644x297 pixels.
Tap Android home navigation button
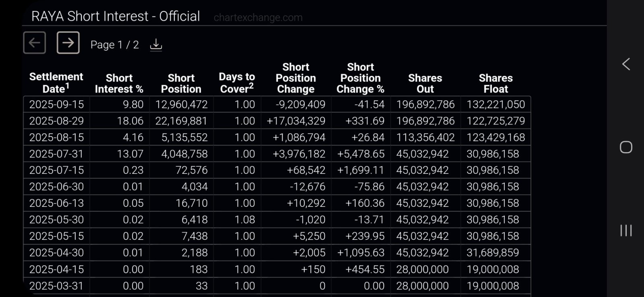[x=626, y=147]
